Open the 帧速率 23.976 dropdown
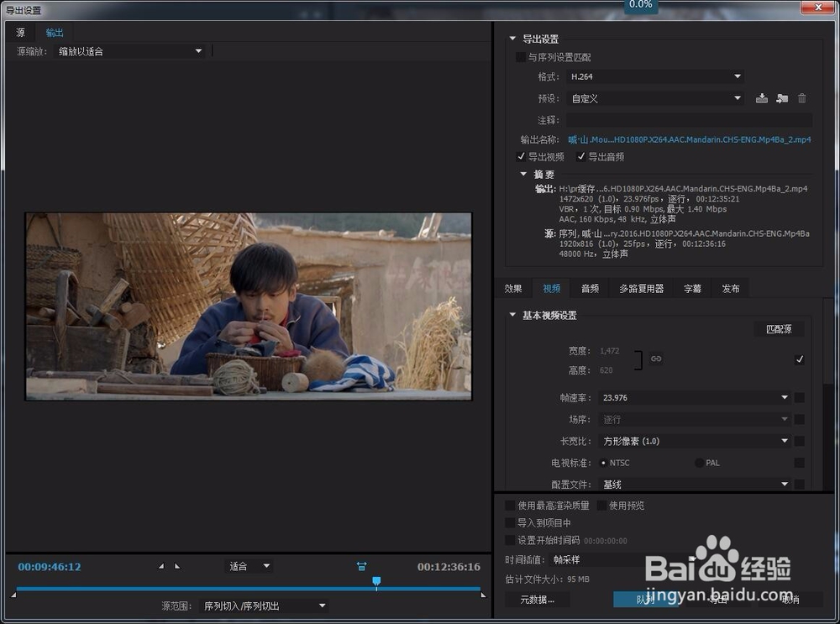This screenshot has height=624, width=840. pos(695,397)
